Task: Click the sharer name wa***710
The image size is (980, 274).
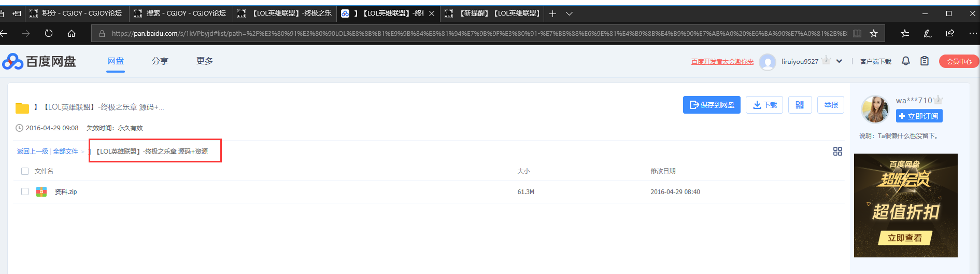Action: (914, 101)
